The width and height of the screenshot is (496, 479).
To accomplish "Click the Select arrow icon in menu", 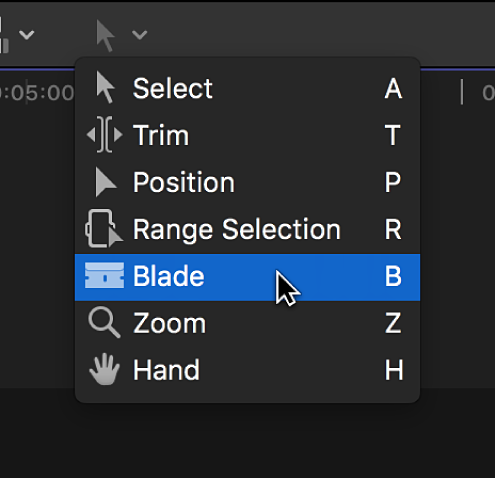I will [105, 88].
